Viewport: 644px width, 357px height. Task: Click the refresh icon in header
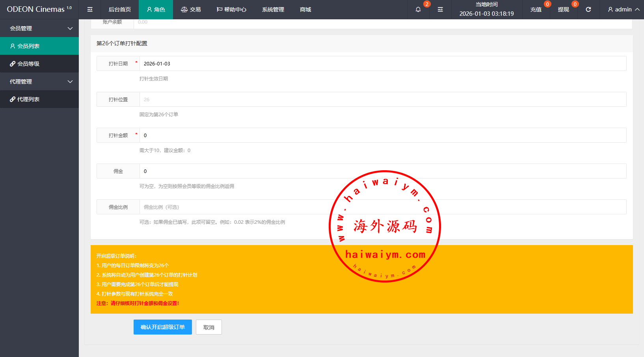tap(588, 9)
